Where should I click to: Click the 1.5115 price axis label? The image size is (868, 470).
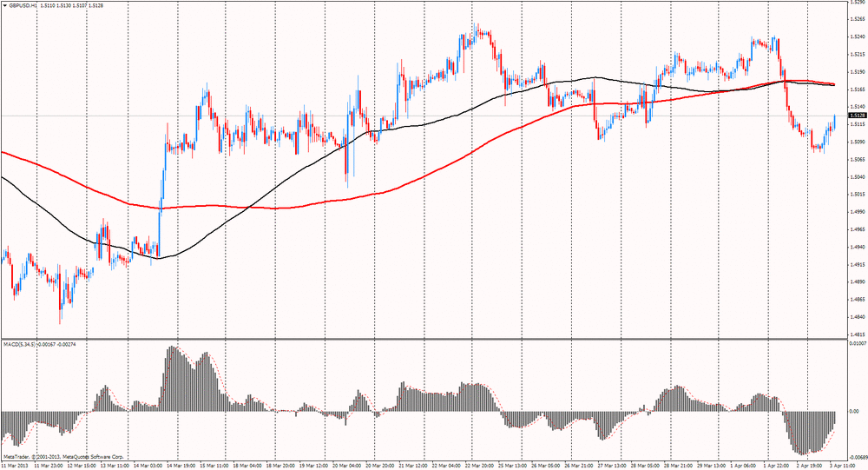click(857, 124)
